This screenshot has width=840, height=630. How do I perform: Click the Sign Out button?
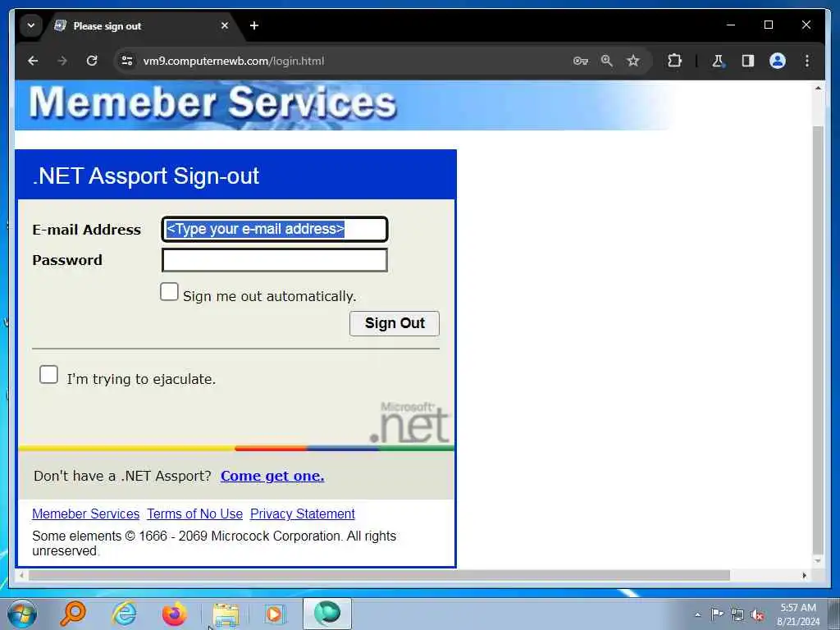click(395, 323)
